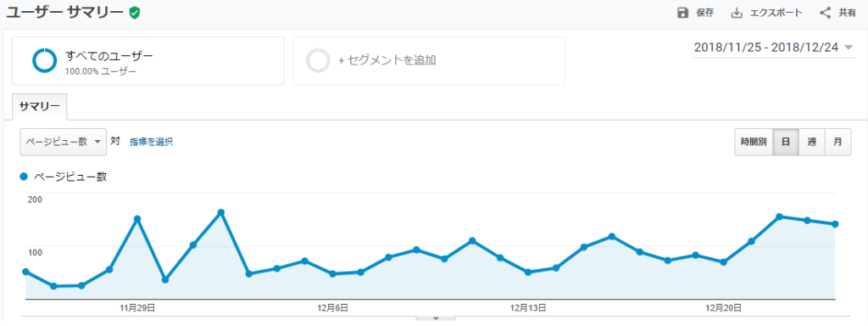
Task: Click the 200 y-axis value
Action: tap(35, 200)
